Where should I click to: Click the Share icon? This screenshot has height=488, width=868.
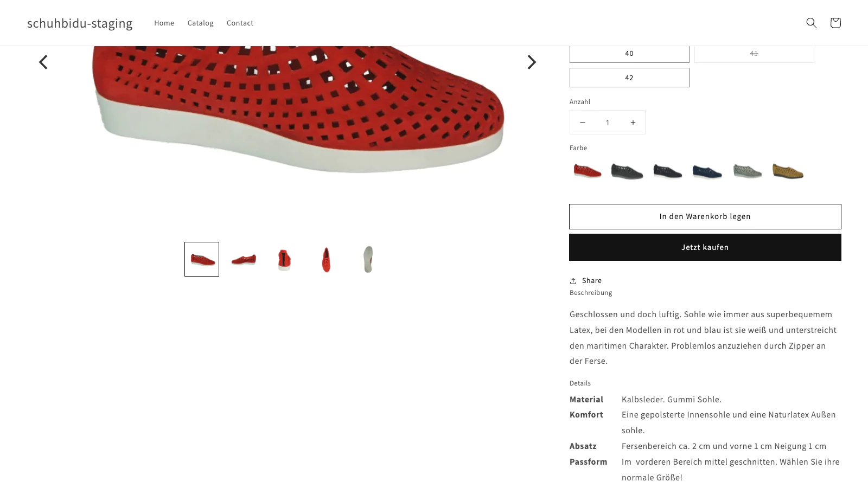pyautogui.click(x=573, y=281)
